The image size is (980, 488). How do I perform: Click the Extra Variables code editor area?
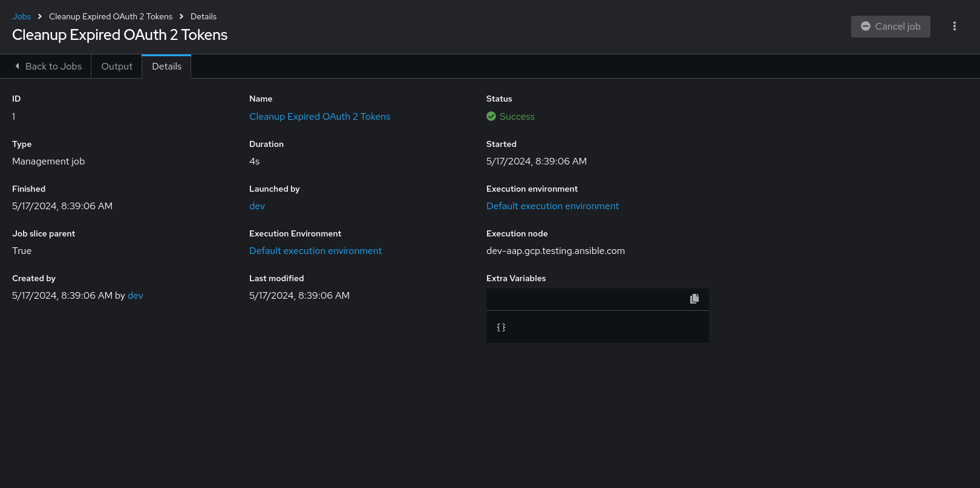click(x=597, y=327)
